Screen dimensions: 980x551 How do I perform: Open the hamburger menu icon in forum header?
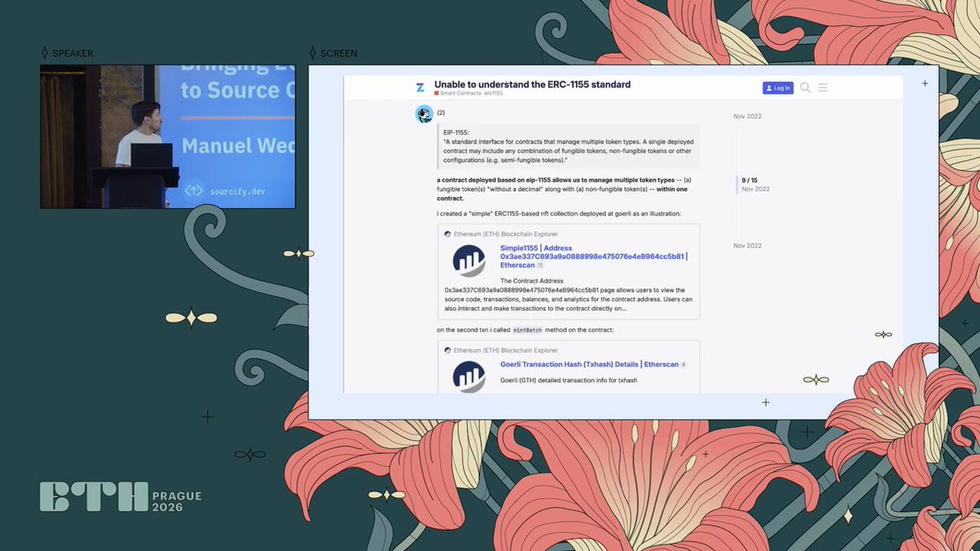tap(822, 87)
